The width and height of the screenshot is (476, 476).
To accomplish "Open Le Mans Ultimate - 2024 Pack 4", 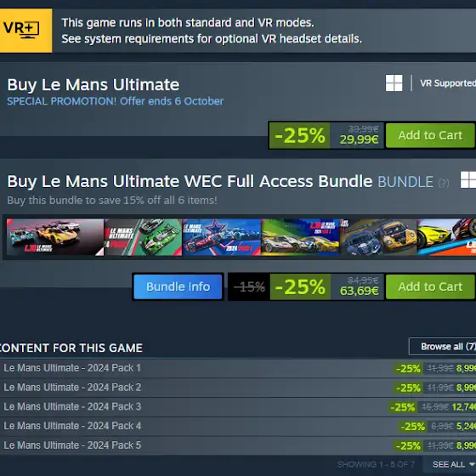I will pyautogui.click(x=72, y=426).
